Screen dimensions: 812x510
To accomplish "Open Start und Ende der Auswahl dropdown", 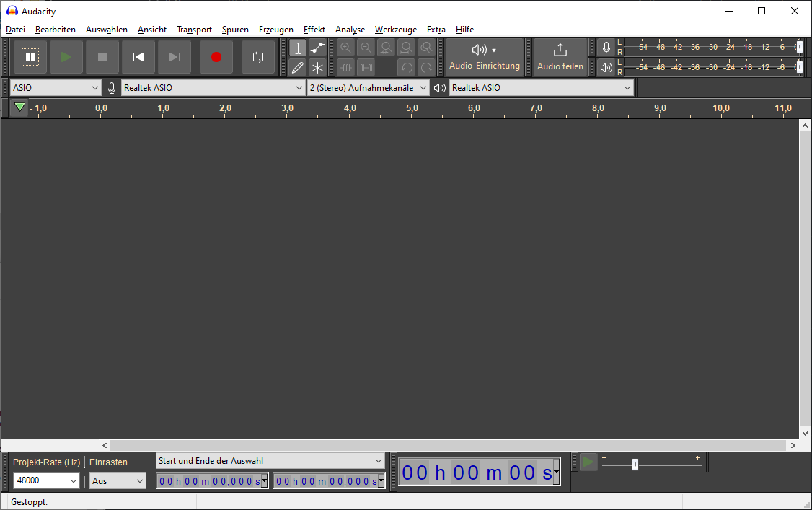I will 270,461.
